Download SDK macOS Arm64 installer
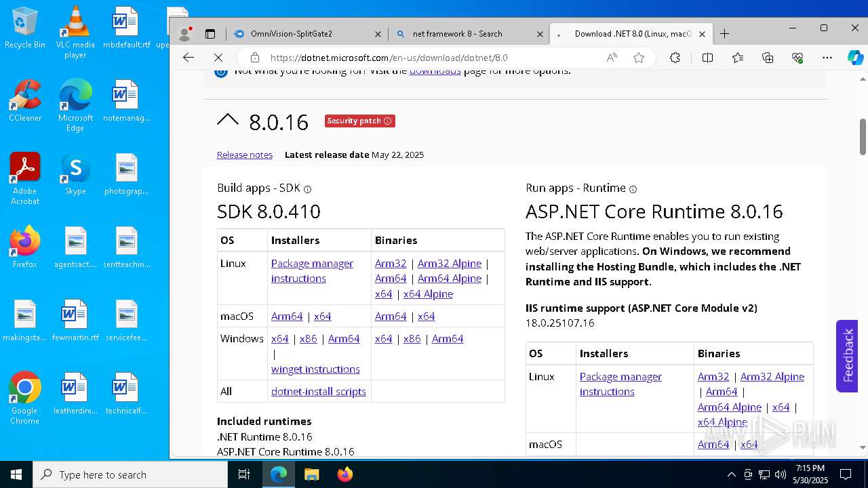Image resolution: width=868 pixels, height=488 pixels. click(287, 316)
